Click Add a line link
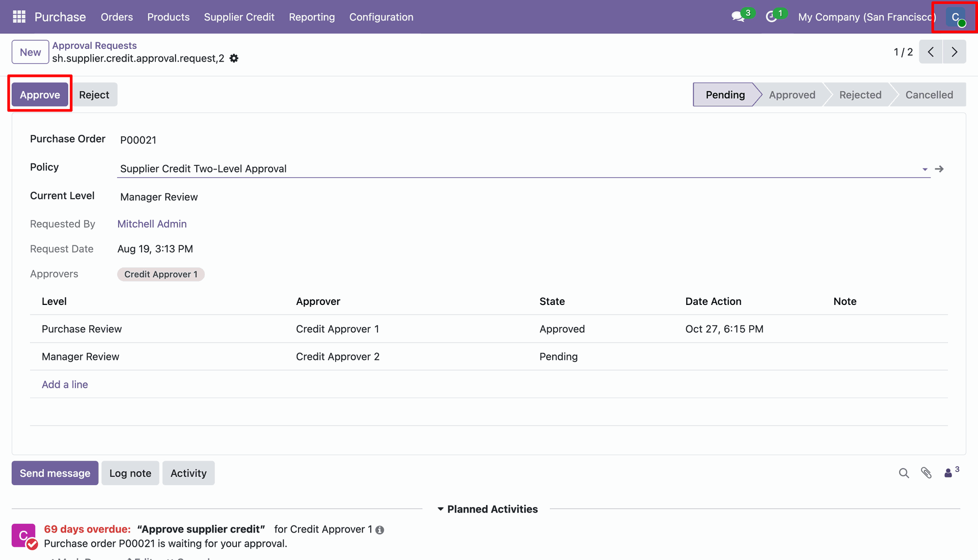The image size is (978, 560). pos(65,384)
